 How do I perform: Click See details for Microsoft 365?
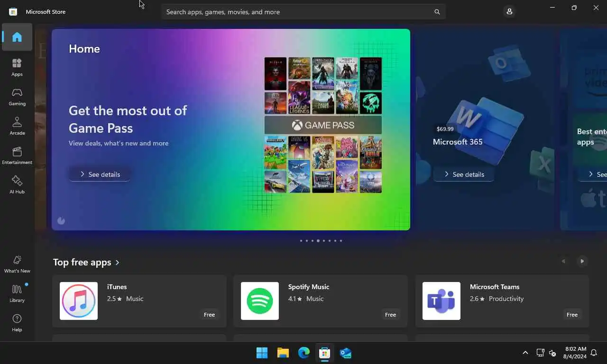click(x=464, y=174)
